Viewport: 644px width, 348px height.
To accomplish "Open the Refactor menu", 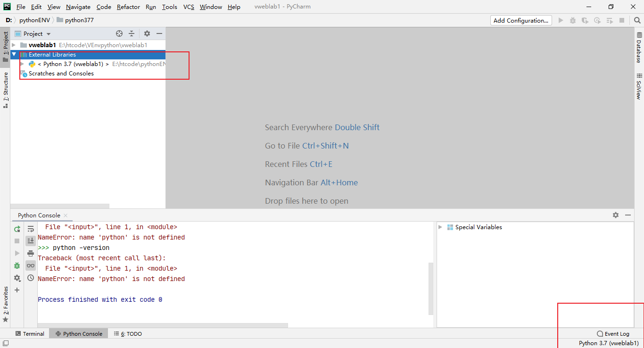I will pyautogui.click(x=128, y=7).
